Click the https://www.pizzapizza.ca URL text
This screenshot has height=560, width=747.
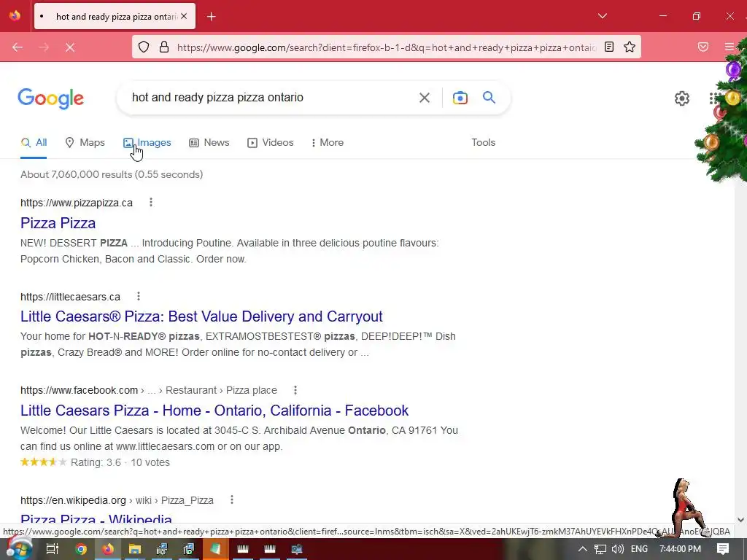76,203
